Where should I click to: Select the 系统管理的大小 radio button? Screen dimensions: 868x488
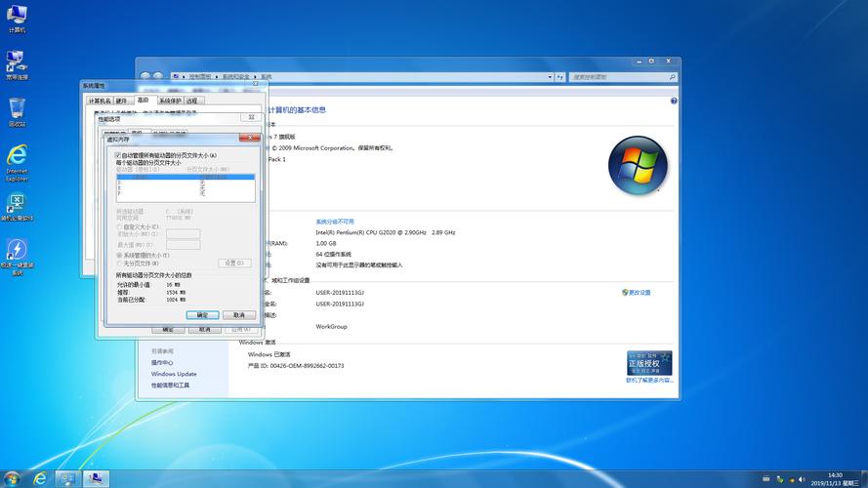coord(119,255)
